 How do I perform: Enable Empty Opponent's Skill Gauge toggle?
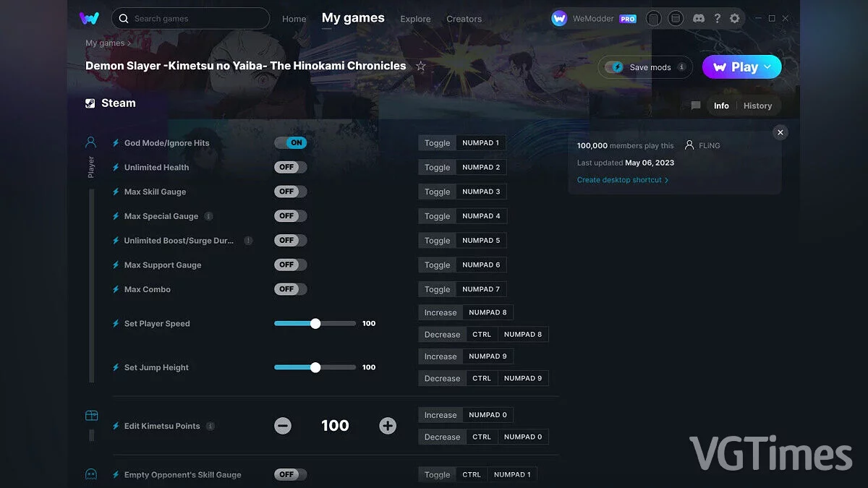(291, 474)
